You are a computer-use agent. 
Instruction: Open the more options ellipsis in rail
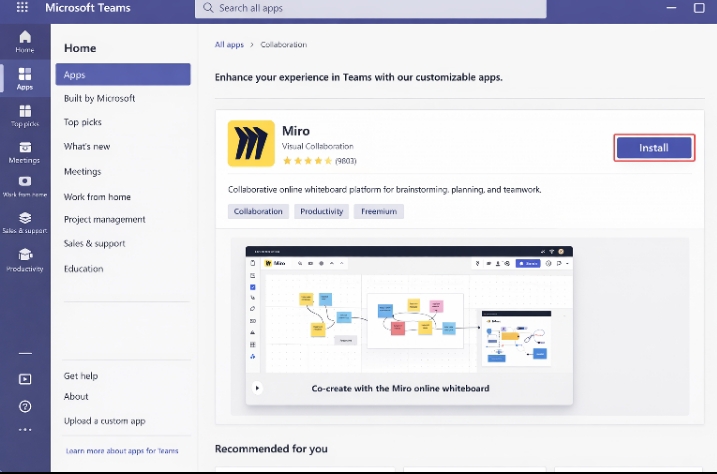point(25,430)
